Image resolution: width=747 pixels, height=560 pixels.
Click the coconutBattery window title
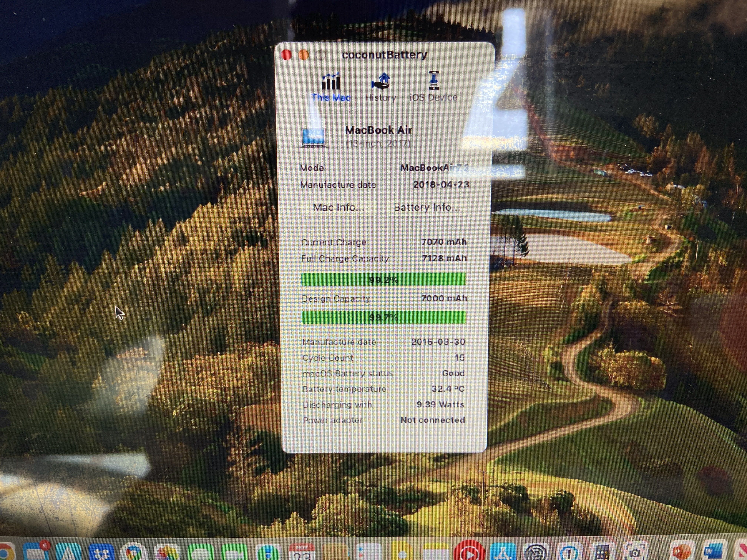[384, 55]
